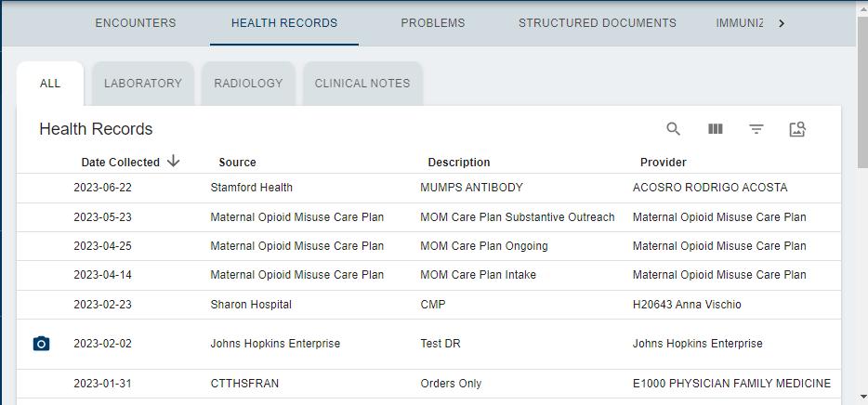Viewport: 868px width, 405px height.
Task: Open the CMP record from Sharon Hospital
Action: pyautogui.click(x=433, y=305)
